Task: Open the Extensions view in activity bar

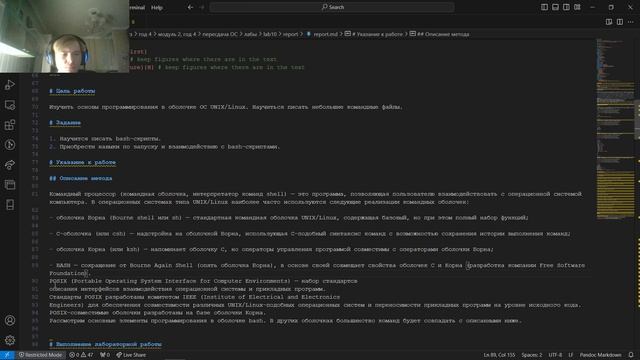Action: tap(10, 125)
